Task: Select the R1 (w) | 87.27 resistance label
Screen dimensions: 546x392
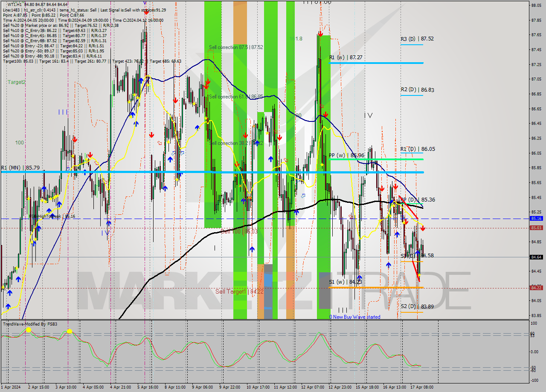Action: point(346,57)
